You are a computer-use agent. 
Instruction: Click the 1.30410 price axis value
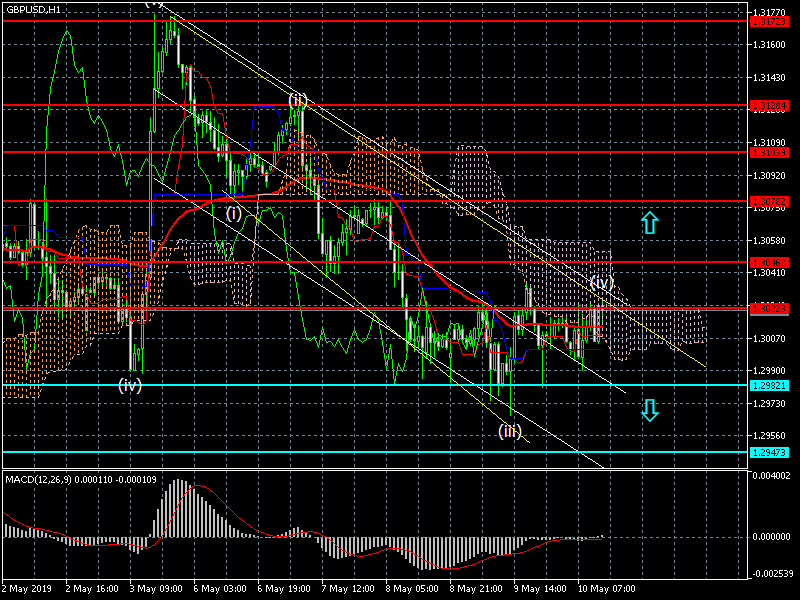769,273
